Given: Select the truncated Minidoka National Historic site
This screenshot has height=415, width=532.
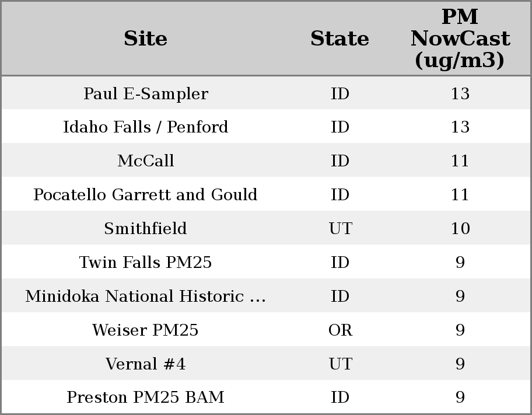Looking at the screenshot, I should [x=146, y=297].
